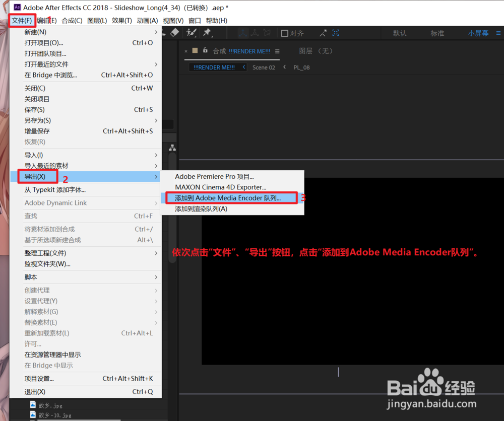Expand the 导入(I) submenu
Screen dimensions: 504x421
click(86, 155)
